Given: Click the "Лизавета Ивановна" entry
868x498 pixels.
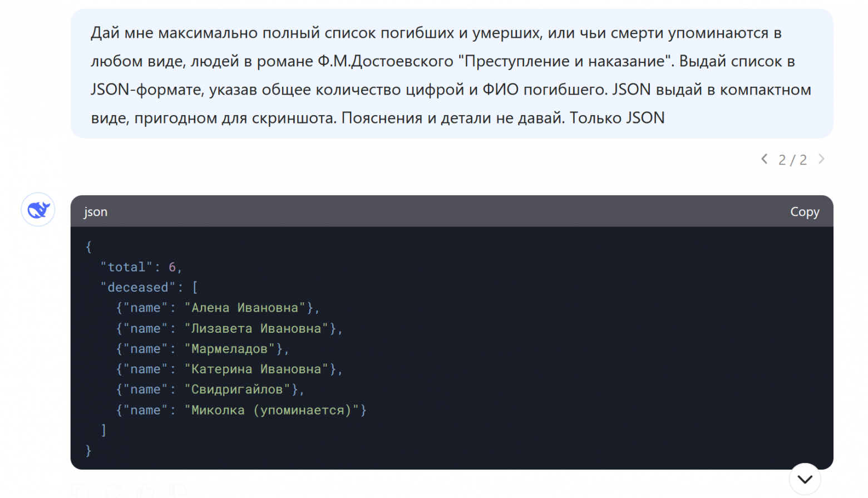Looking at the screenshot, I should (x=256, y=329).
